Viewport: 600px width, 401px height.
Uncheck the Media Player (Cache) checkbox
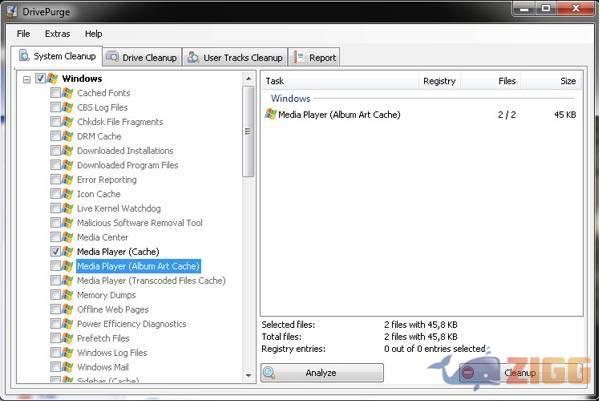click(55, 252)
